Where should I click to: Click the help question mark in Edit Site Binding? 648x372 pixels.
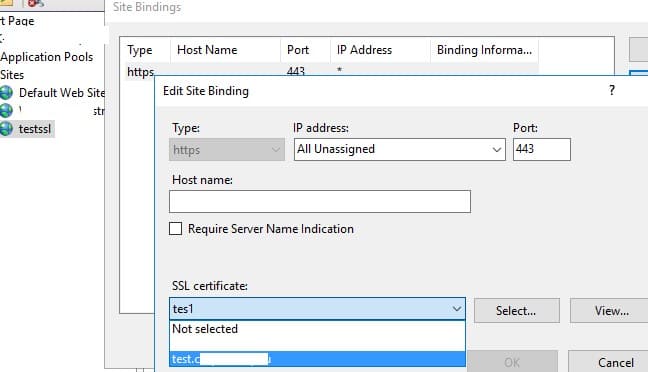click(612, 90)
